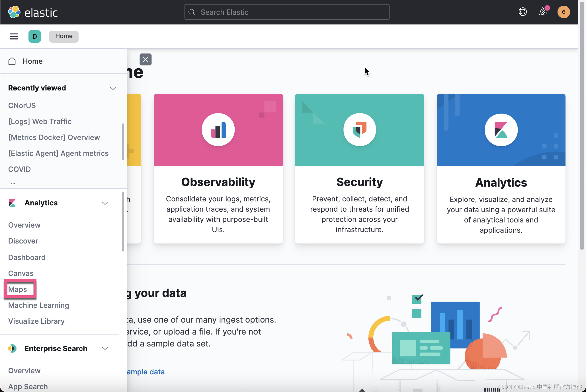Click the Analytics nav group scrollbar
Image resolution: width=586 pixels, height=392 pixels.
coord(123,222)
